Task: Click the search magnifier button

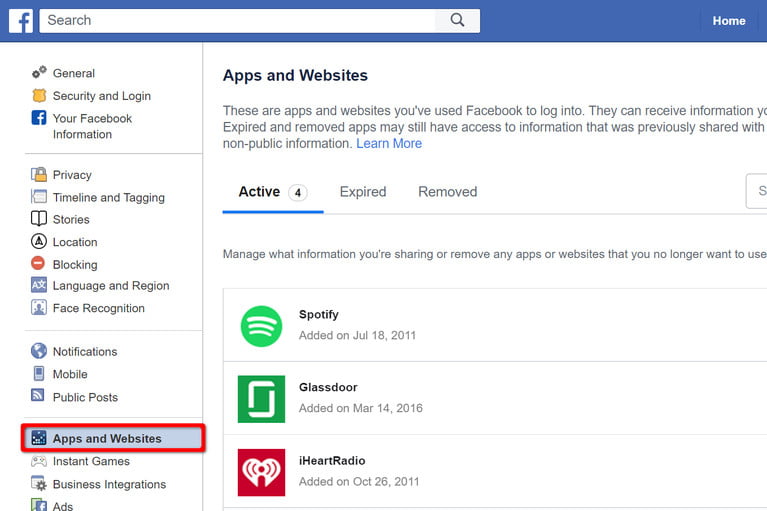Action: coord(457,20)
